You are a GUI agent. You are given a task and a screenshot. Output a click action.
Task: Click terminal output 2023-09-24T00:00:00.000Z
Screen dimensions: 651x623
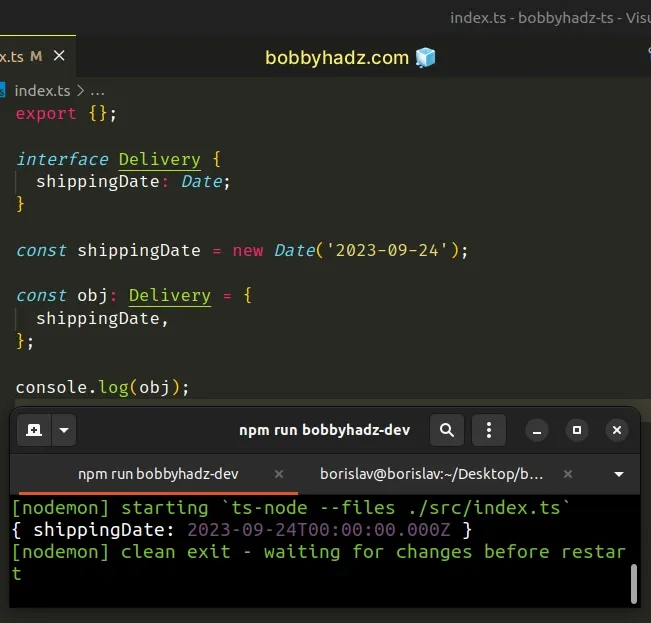pyautogui.click(x=319, y=530)
